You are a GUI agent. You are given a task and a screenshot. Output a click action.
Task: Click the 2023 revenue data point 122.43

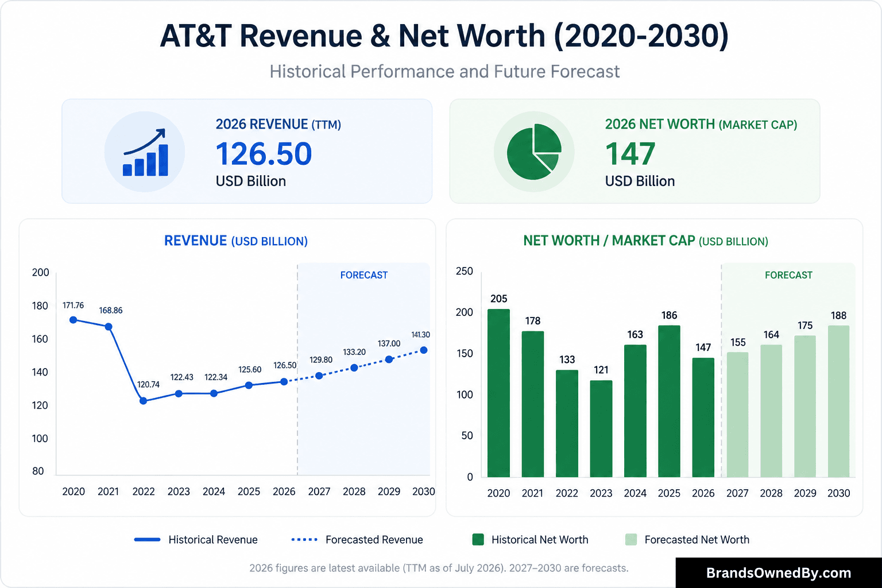click(x=179, y=393)
